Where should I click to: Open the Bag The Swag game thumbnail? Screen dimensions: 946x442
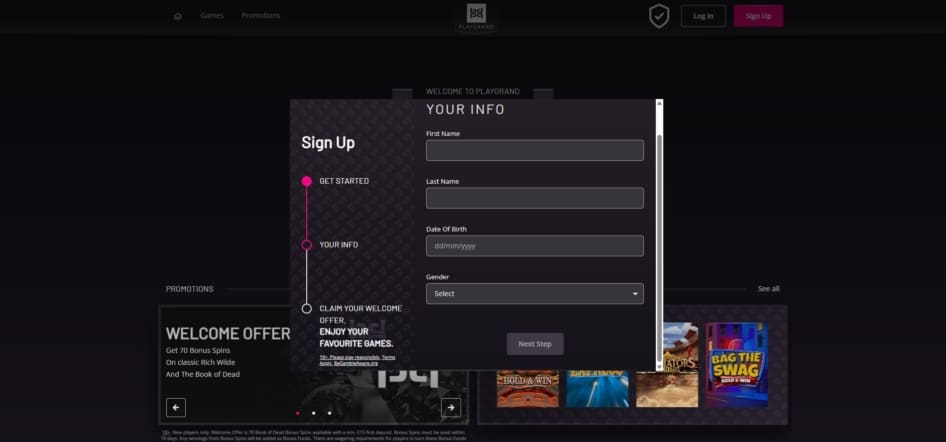(x=737, y=364)
